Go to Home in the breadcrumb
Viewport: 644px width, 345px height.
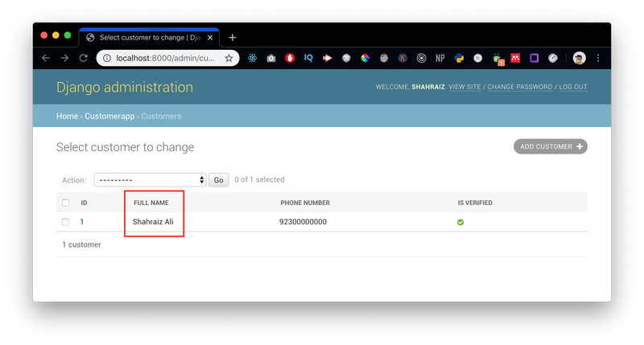click(68, 116)
